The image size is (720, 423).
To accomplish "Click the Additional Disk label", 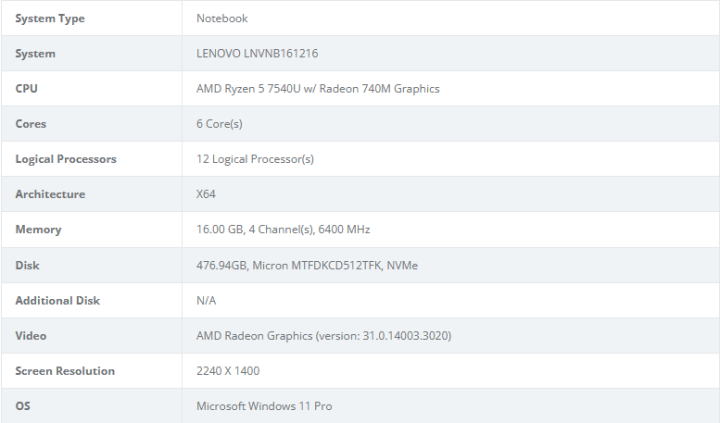I will 57,300.
